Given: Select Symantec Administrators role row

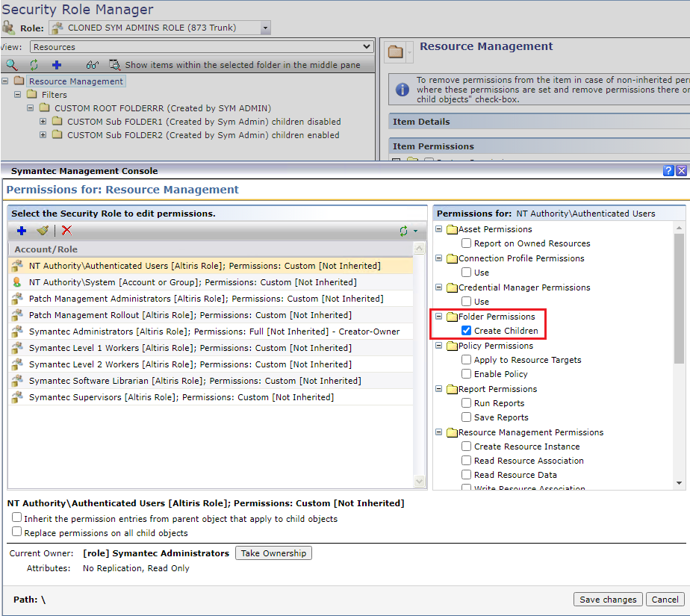Looking at the screenshot, I should tap(214, 332).
